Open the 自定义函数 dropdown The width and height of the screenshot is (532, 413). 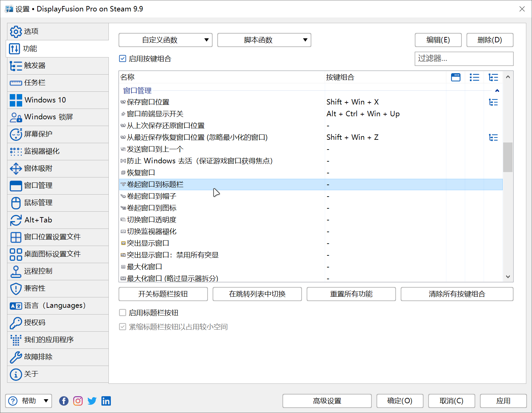click(165, 40)
